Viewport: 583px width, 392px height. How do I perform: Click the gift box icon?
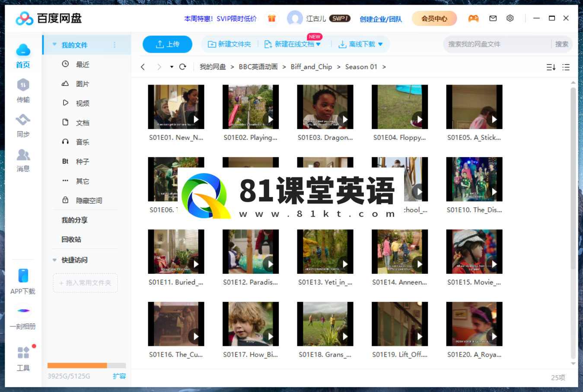tap(271, 18)
